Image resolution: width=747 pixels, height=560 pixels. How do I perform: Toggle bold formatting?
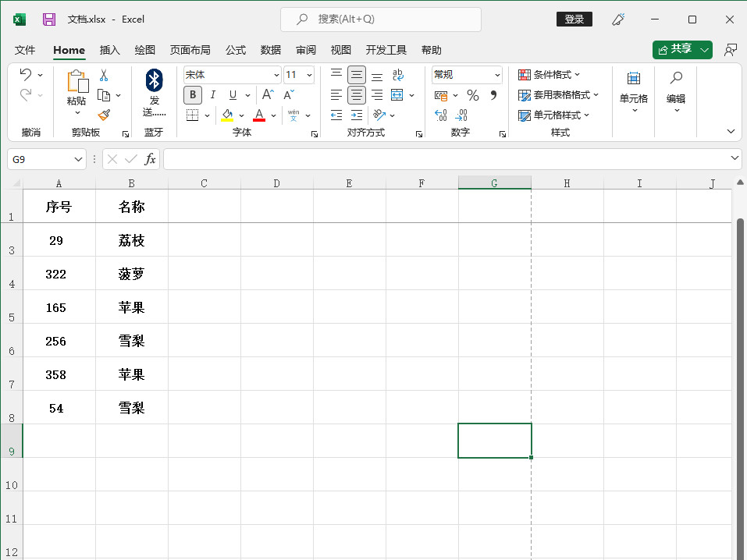[193, 94]
